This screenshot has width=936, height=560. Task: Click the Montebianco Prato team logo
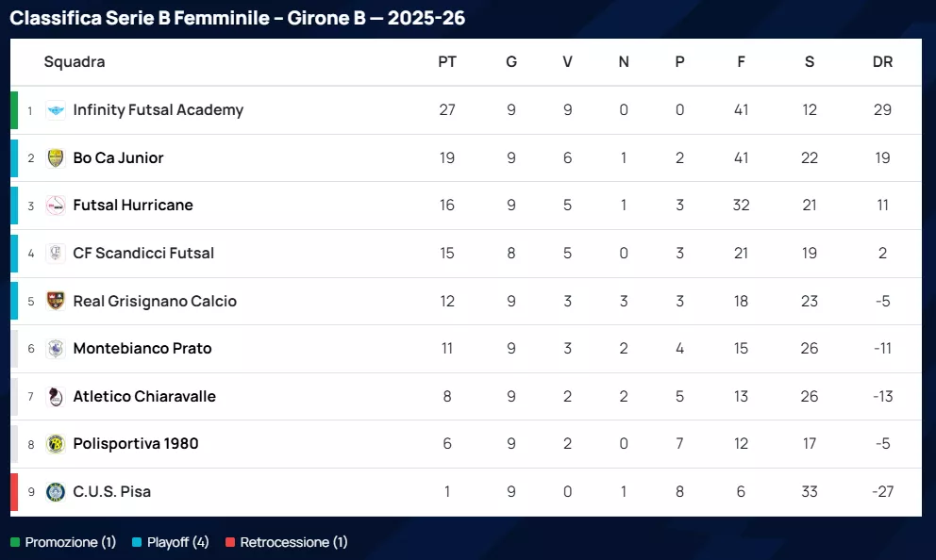coord(56,349)
